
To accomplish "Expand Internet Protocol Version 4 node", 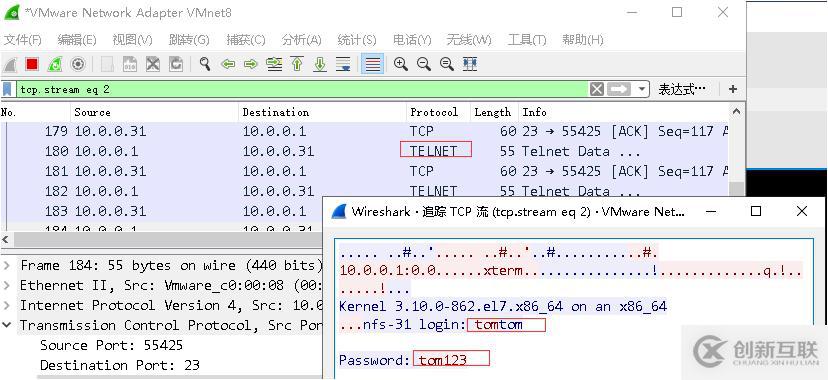I will (x=7, y=306).
